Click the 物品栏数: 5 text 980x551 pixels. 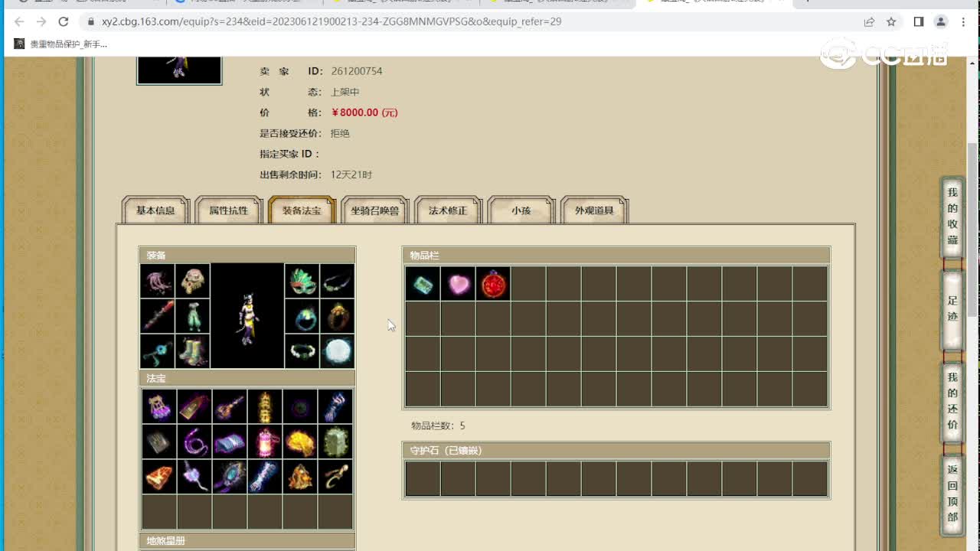pyautogui.click(x=437, y=425)
